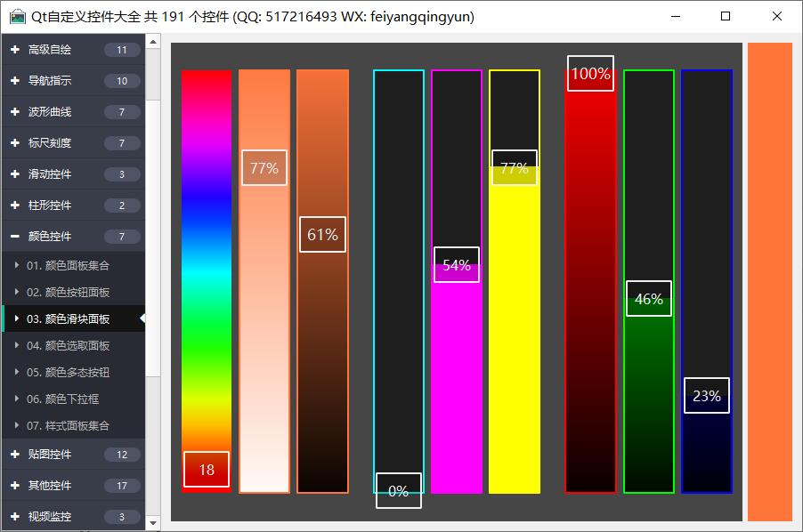Click the minus icon beside 颜色控件
The height and width of the screenshot is (532, 803).
point(15,237)
